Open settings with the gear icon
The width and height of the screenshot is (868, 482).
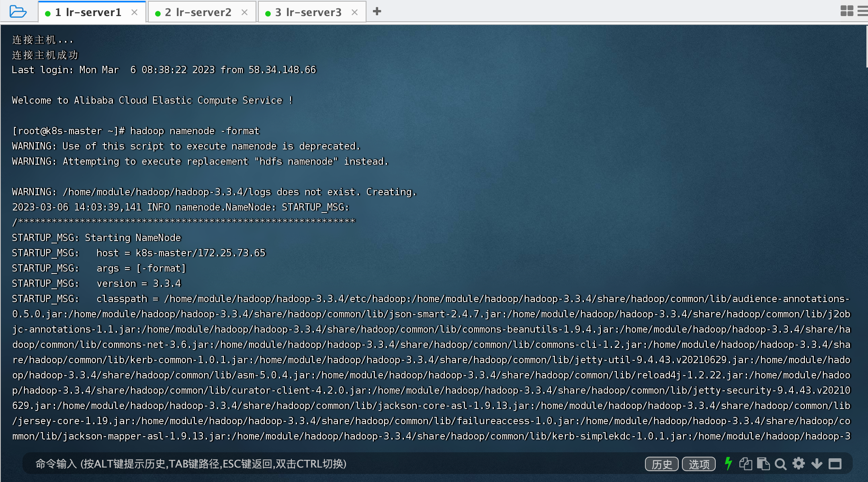[798, 464]
